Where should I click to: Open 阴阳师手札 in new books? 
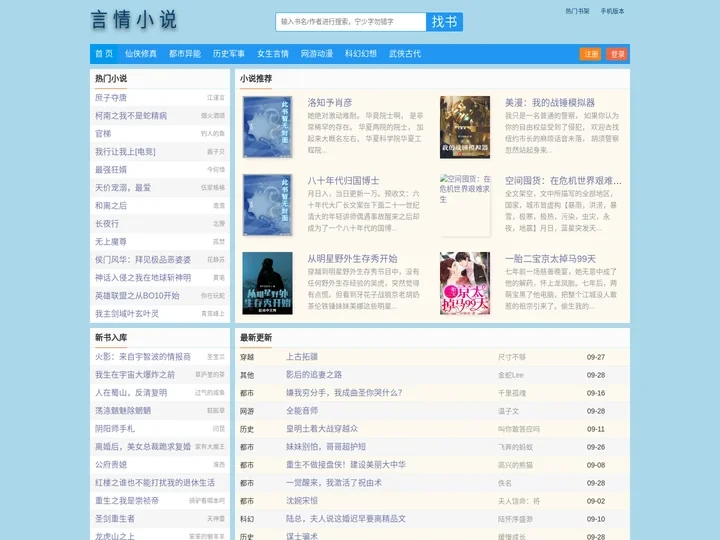[x=115, y=428]
